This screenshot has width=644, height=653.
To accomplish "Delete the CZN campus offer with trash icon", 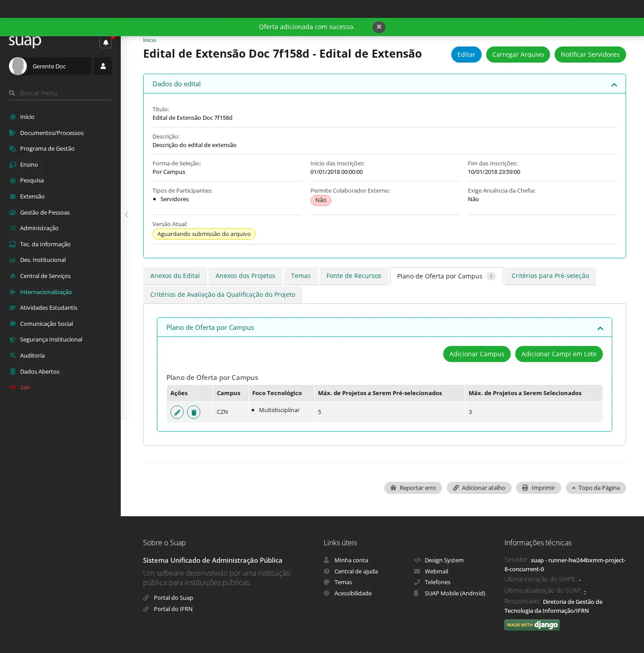I will click(x=194, y=412).
